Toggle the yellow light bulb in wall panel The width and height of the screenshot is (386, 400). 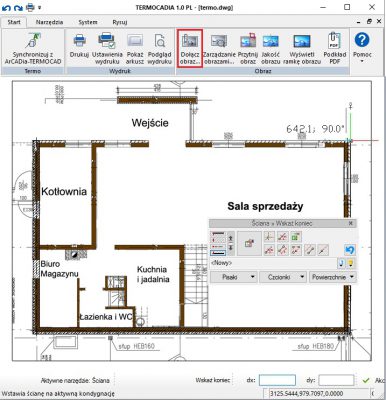pos(351,263)
